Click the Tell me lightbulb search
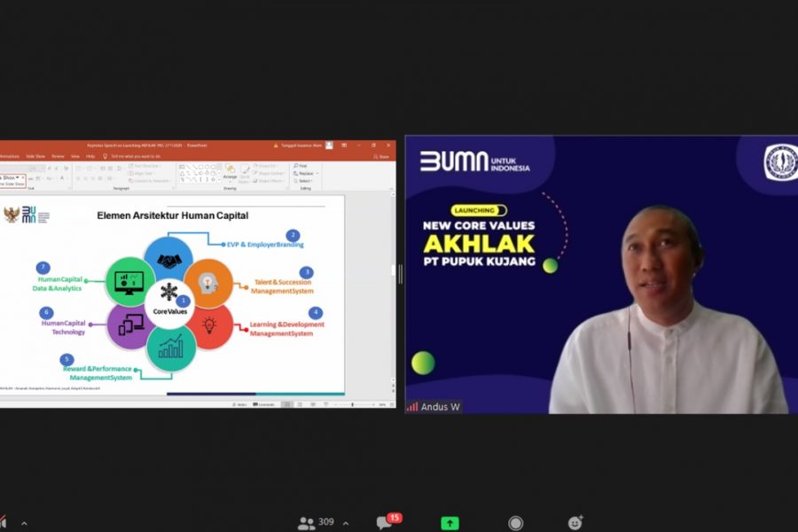 tap(106, 156)
